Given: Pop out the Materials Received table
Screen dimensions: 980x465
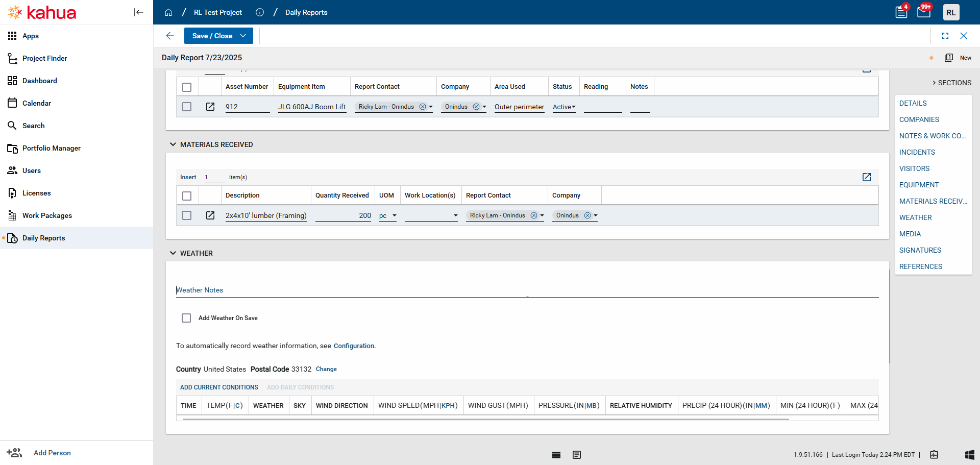Looking at the screenshot, I should tap(867, 177).
